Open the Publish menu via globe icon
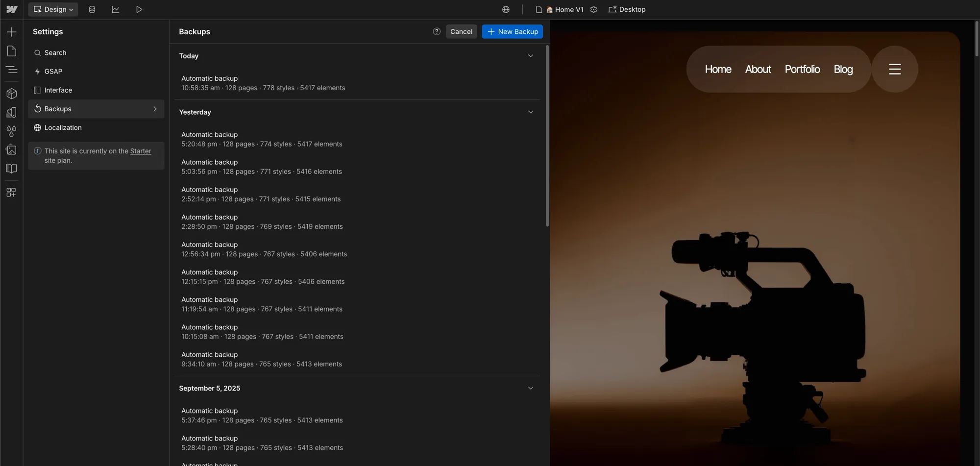This screenshot has height=466, width=980. point(505,9)
